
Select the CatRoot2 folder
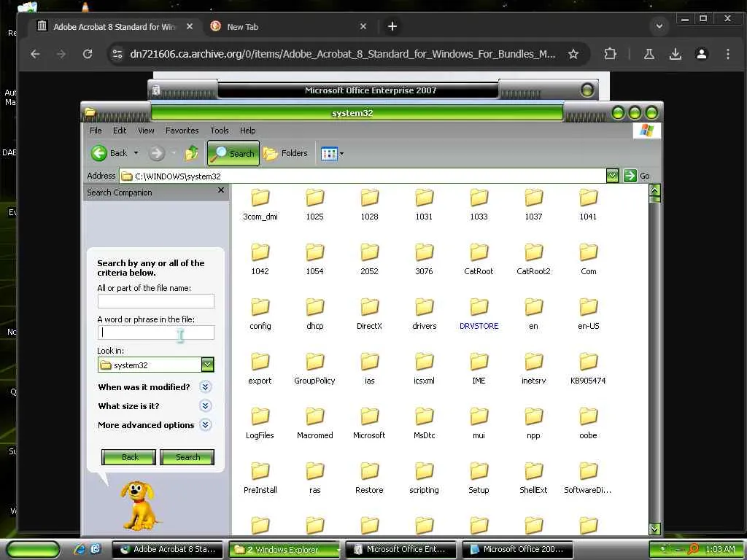533,260
